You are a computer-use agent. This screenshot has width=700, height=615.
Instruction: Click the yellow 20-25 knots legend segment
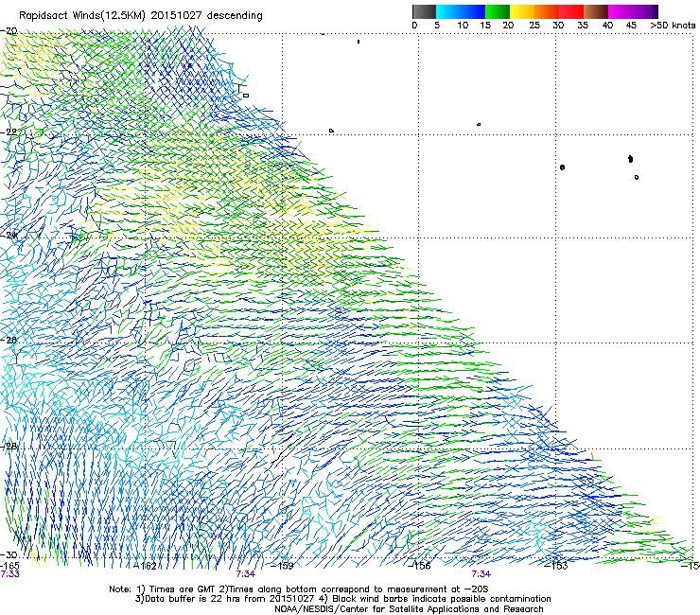[x=522, y=11]
